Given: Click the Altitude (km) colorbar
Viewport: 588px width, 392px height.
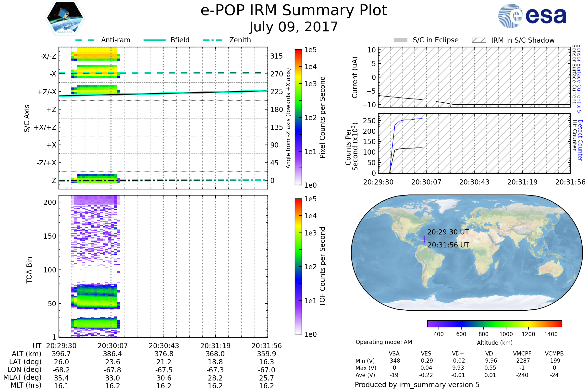Looking at the screenshot, I should tap(494, 323).
